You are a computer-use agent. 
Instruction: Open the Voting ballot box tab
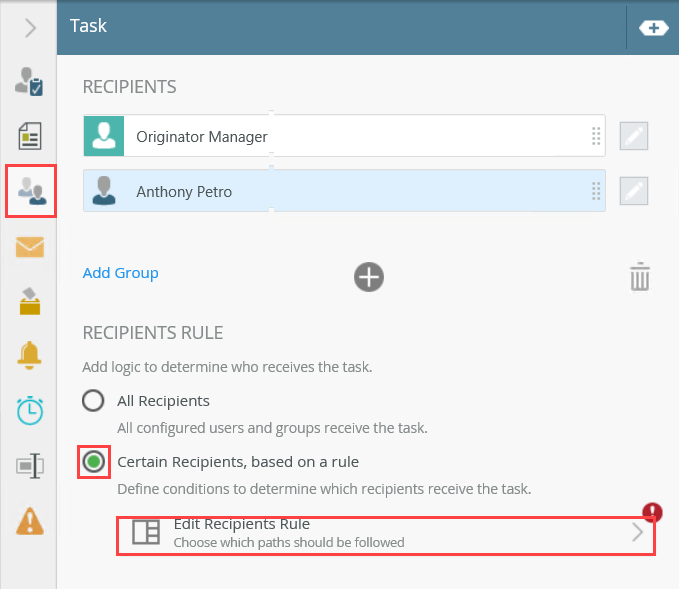point(30,300)
